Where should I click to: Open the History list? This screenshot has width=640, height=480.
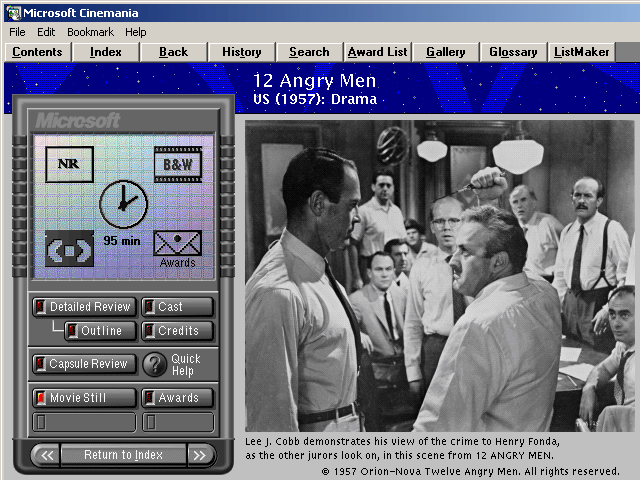242,52
